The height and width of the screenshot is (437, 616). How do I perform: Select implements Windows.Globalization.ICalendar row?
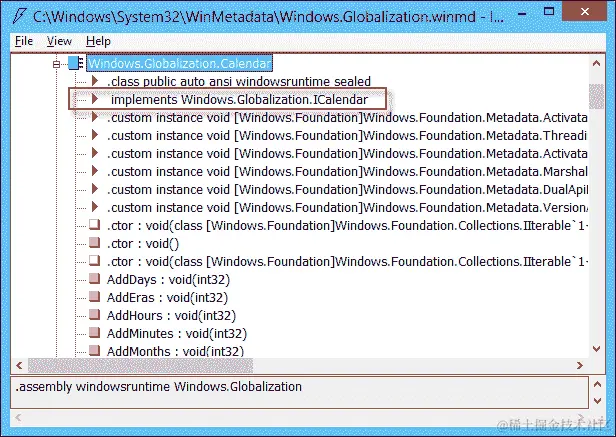239,99
